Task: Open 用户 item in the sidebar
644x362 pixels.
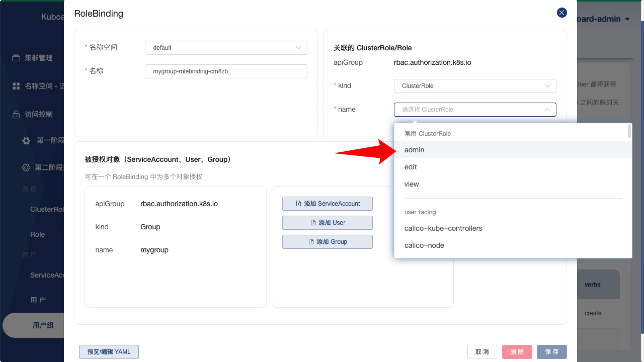Action: 38,300
